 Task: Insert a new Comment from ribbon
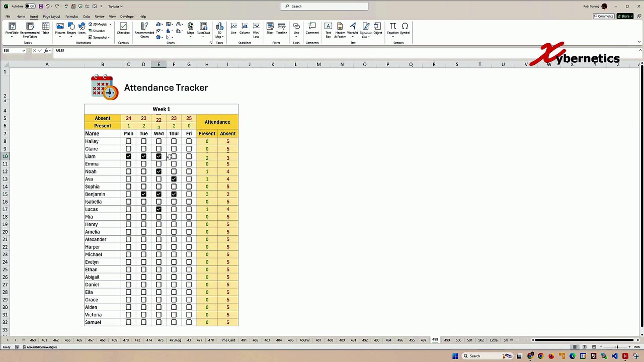(312, 29)
